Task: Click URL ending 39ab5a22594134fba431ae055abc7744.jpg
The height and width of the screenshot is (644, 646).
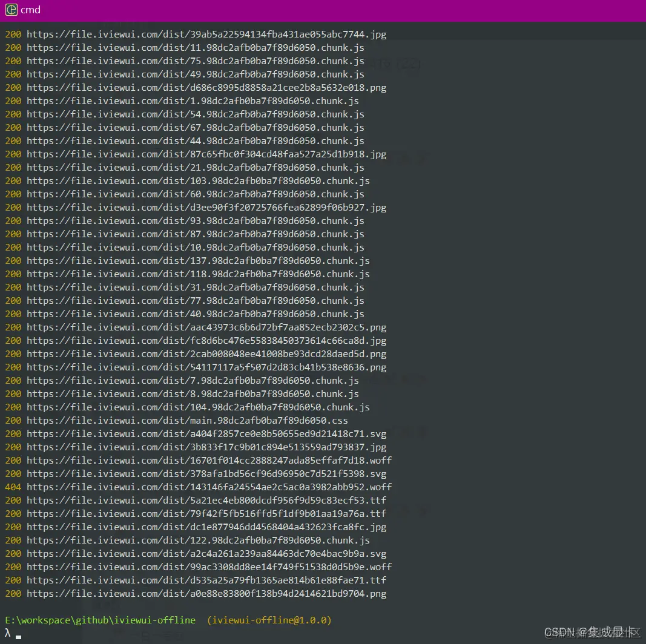Action: pyautogui.click(x=206, y=34)
